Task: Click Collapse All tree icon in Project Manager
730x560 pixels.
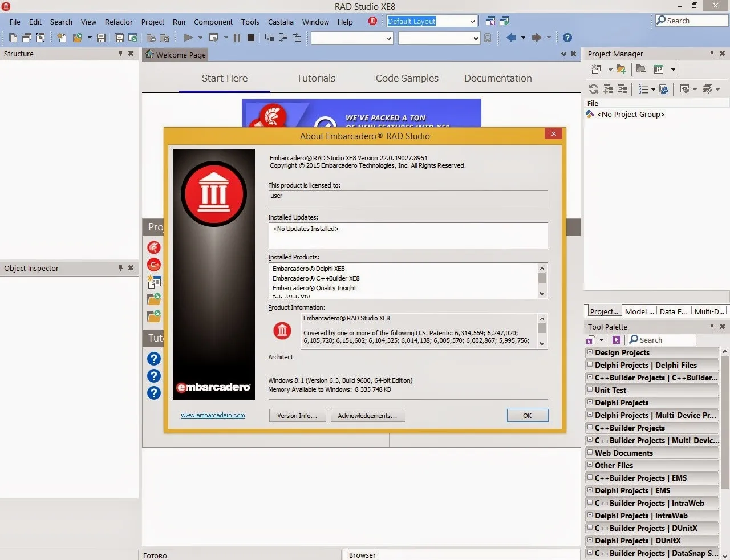Action: [x=622, y=89]
